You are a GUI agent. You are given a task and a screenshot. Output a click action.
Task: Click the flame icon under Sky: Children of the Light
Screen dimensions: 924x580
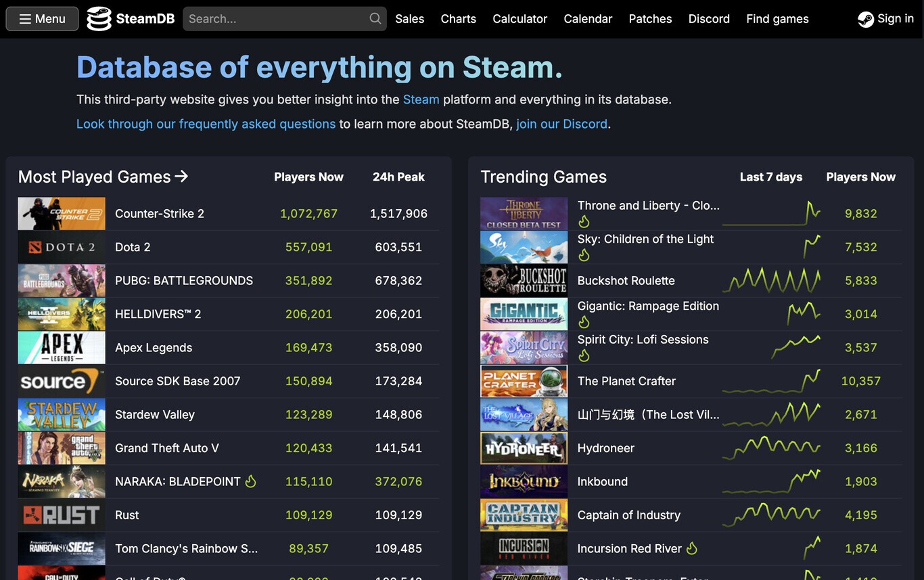584,255
